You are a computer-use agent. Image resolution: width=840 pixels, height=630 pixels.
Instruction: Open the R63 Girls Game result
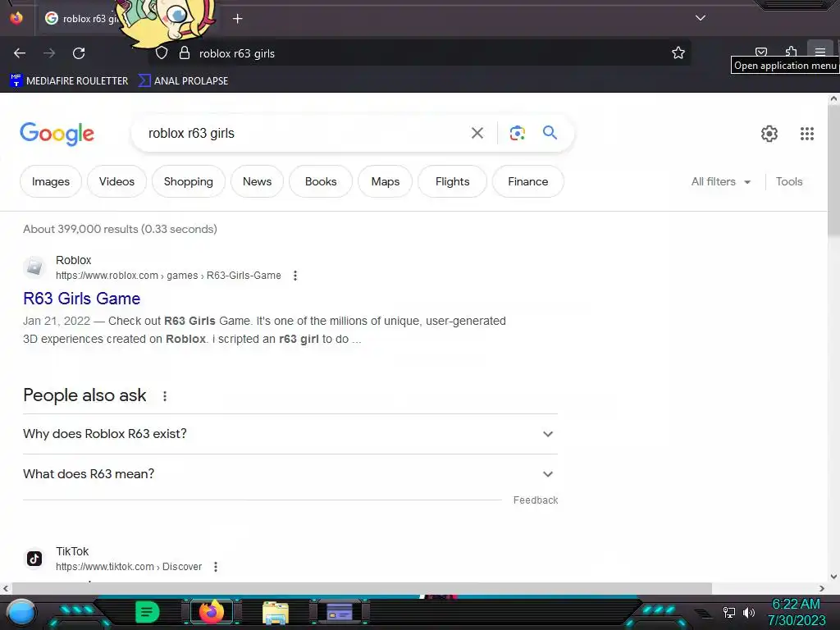click(x=82, y=299)
